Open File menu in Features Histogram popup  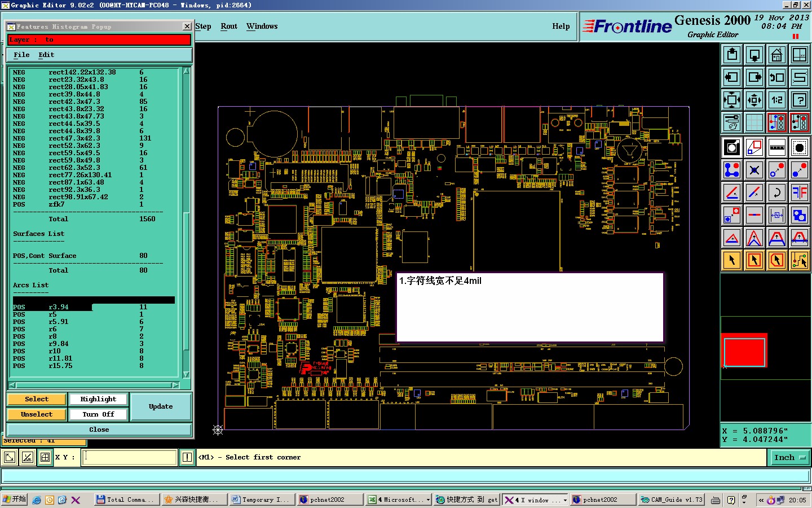pos(21,55)
